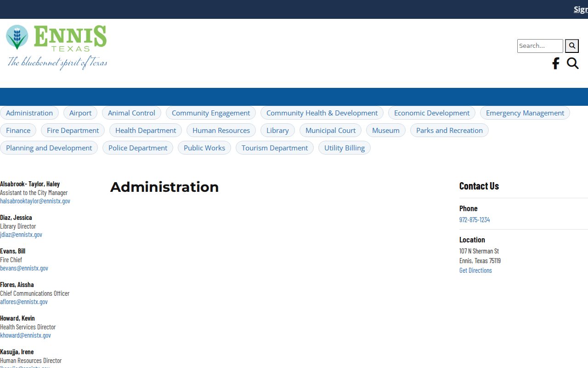Click the Fire Chief title text
Screen dimensions: 588x368
point(11,260)
